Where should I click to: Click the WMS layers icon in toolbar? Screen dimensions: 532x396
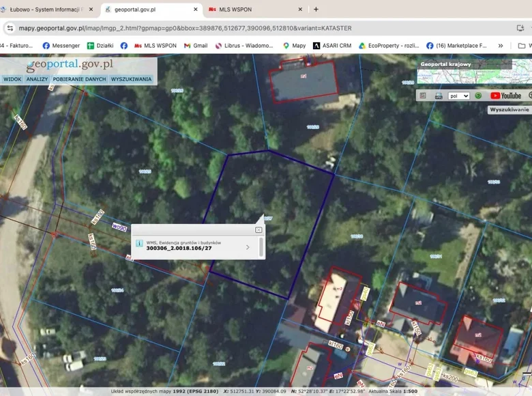click(439, 96)
